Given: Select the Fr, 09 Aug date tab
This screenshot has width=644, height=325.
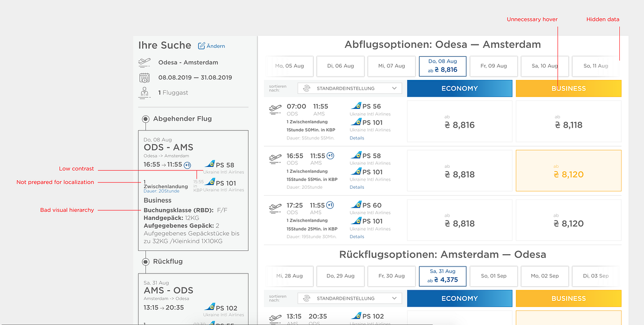Looking at the screenshot, I should [x=494, y=66].
